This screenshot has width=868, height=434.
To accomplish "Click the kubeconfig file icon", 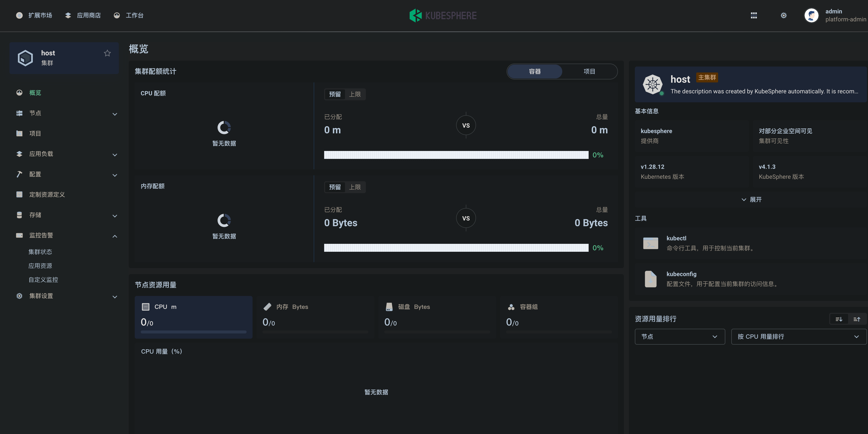I will 651,279.
